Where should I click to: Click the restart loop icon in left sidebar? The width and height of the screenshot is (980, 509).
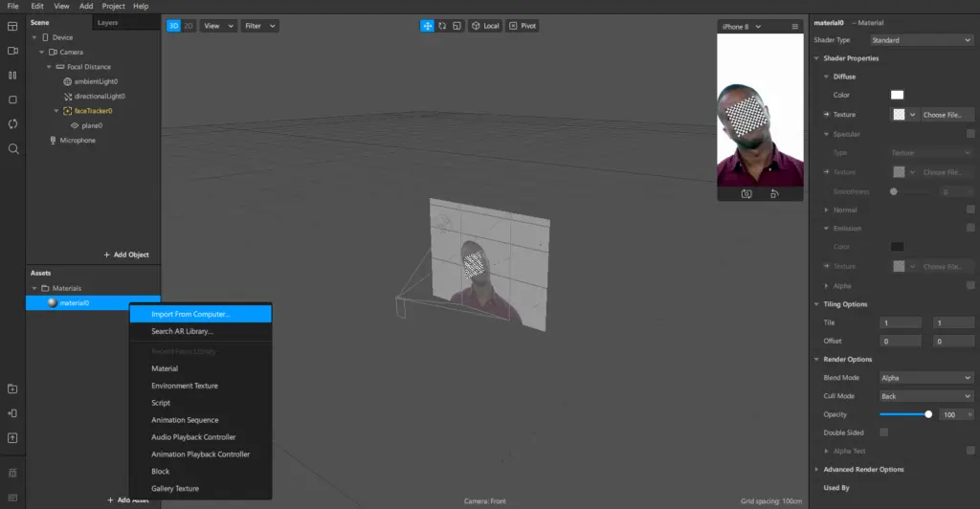[12, 124]
